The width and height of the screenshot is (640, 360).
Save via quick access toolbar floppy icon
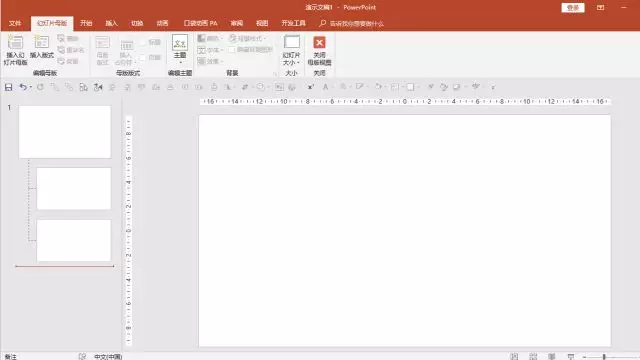(x=8, y=87)
